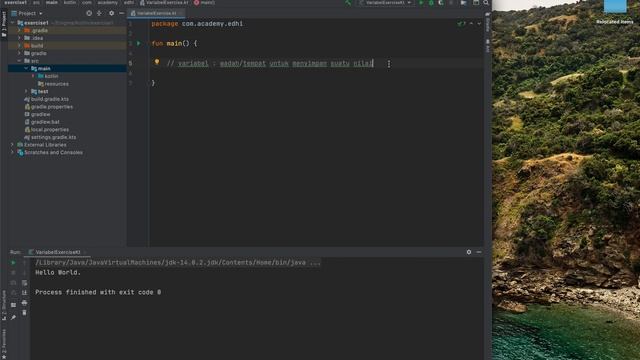Open the Gradle side tab on right edge
This screenshot has height=360, width=640.
[487, 22]
